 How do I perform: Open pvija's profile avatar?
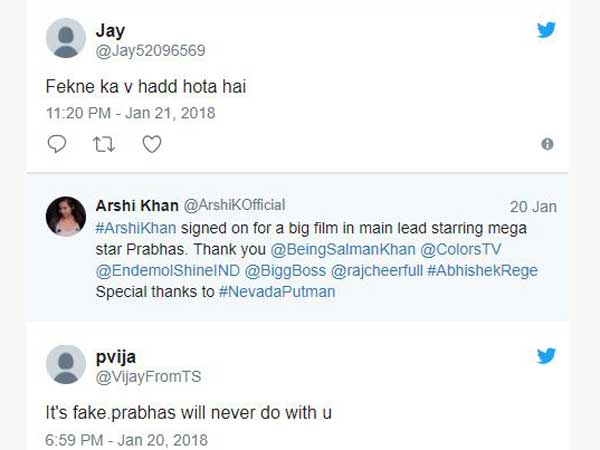point(66,364)
